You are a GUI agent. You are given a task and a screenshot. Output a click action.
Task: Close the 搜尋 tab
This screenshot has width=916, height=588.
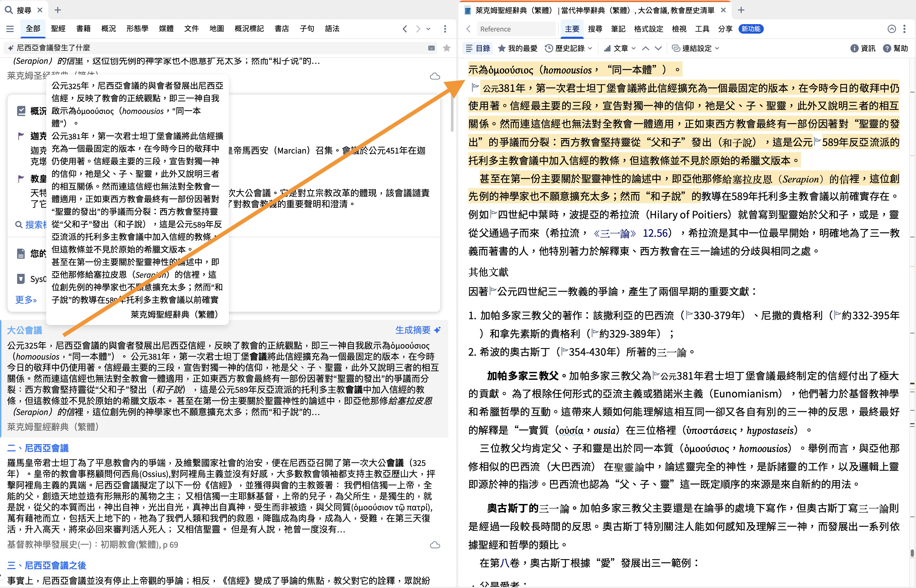tap(40, 10)
